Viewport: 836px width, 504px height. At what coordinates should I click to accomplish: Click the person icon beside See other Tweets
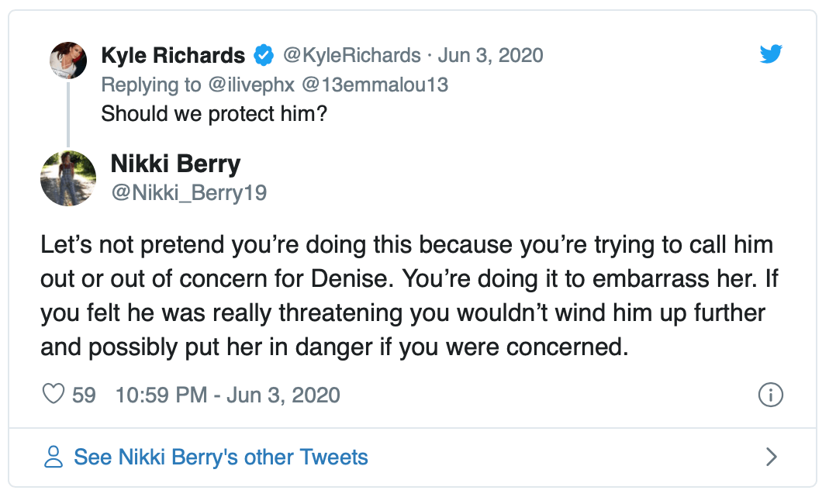[x=54, y=457]
